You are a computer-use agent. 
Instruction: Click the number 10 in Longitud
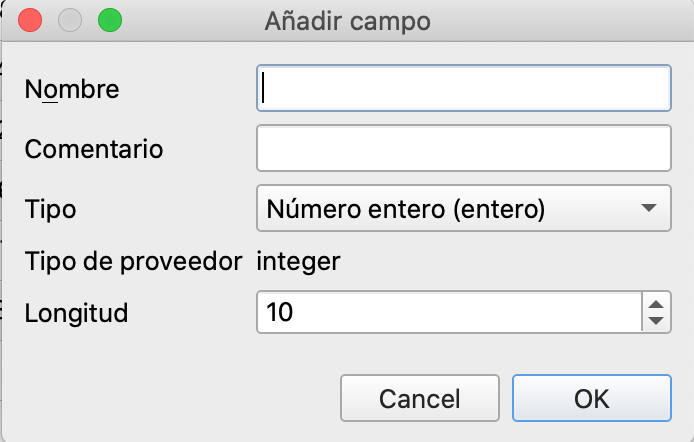(280, 313)
